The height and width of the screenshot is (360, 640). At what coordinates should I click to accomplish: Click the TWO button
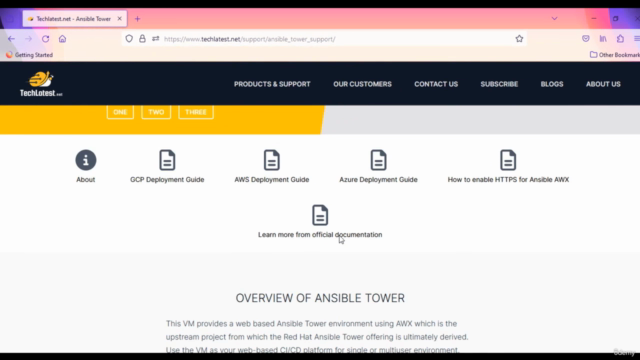156,112
